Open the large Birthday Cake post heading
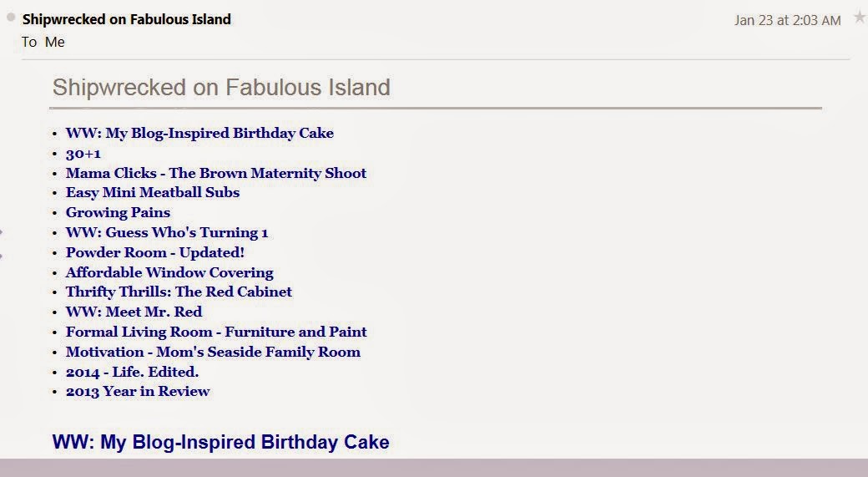 click(220, 442)
